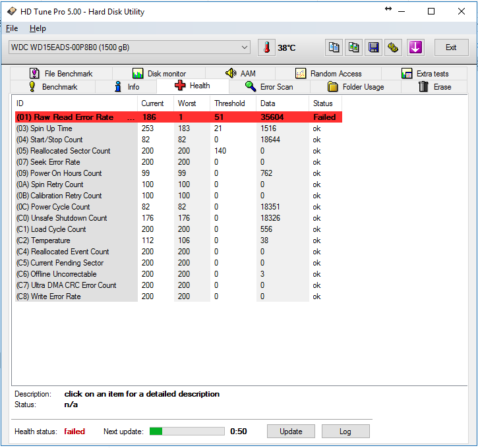Switch to the File Benchmark tab

coord(61,73)
